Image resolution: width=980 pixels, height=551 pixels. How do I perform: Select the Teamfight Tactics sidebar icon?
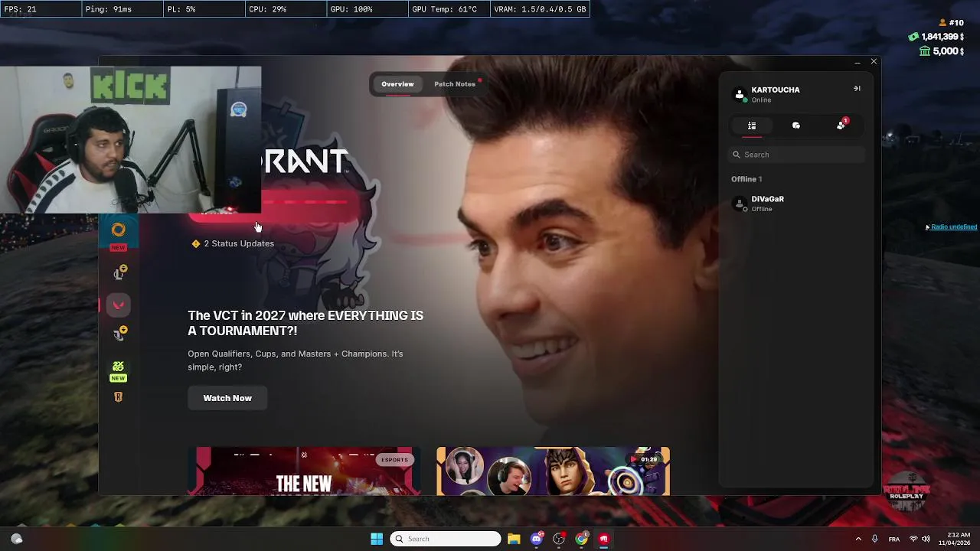(119, 334)
